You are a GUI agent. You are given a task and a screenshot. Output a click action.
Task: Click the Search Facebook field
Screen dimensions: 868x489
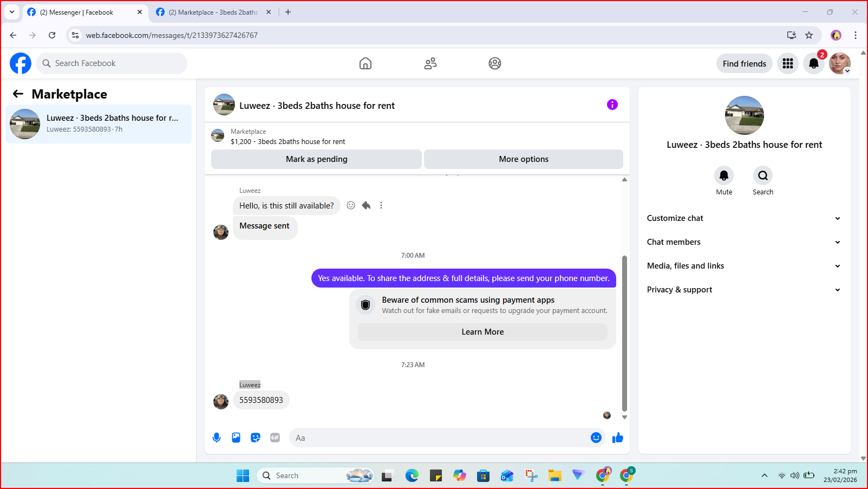[112, 63]
